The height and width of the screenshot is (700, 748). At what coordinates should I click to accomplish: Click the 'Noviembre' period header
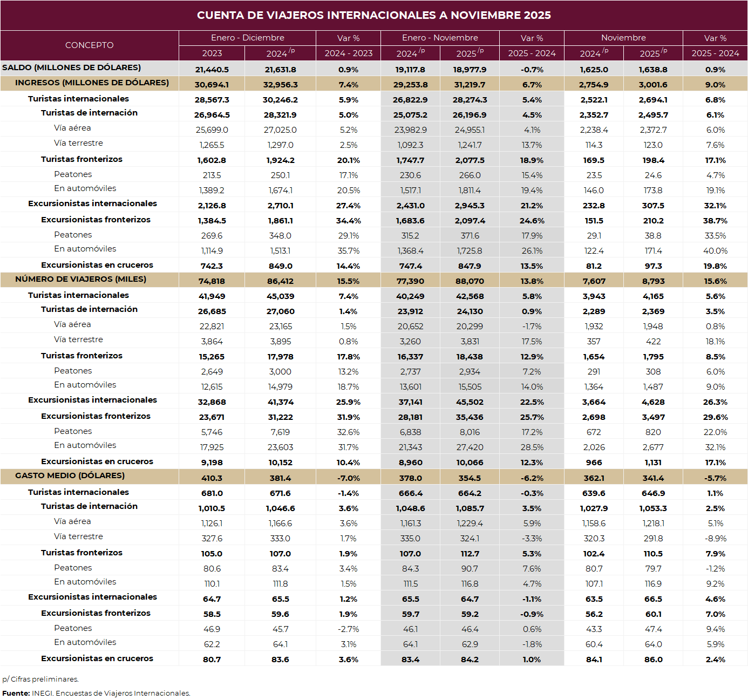pos(623,38)
